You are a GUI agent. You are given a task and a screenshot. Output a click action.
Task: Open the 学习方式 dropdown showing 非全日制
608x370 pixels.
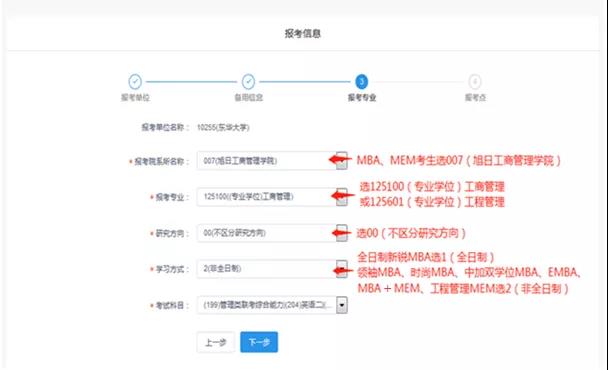272,269
